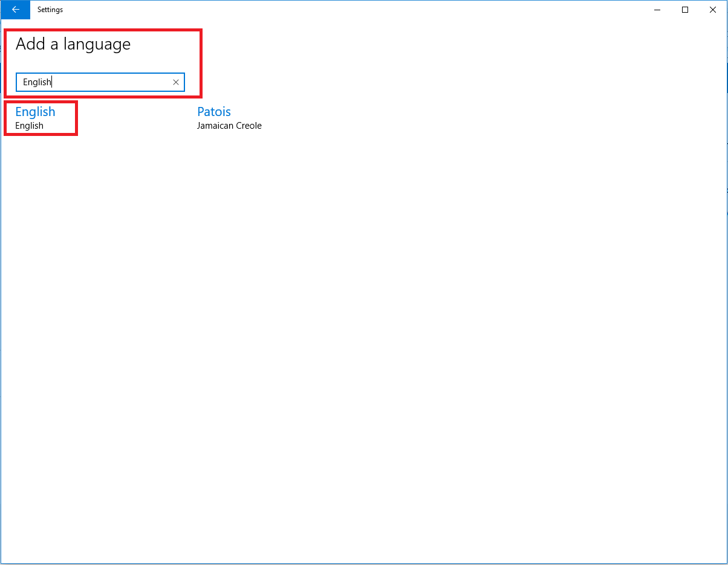Go back using the Settings arrow button

coord(15,10)
